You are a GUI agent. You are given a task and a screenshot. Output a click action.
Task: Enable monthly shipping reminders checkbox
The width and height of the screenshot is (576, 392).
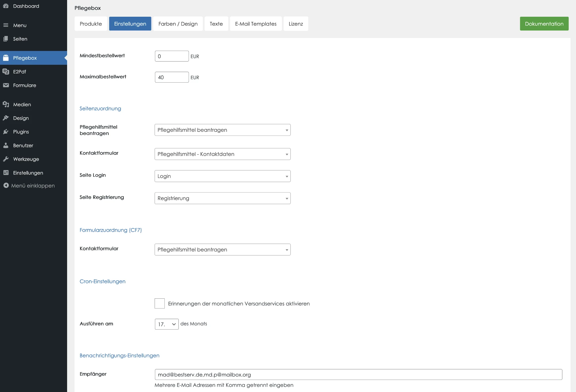pos(160,303)
